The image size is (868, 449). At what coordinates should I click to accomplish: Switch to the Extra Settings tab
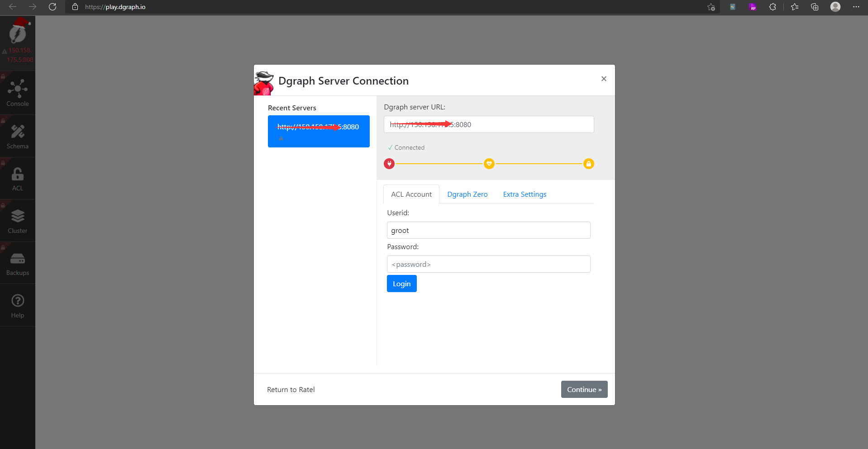coord(525,194)
